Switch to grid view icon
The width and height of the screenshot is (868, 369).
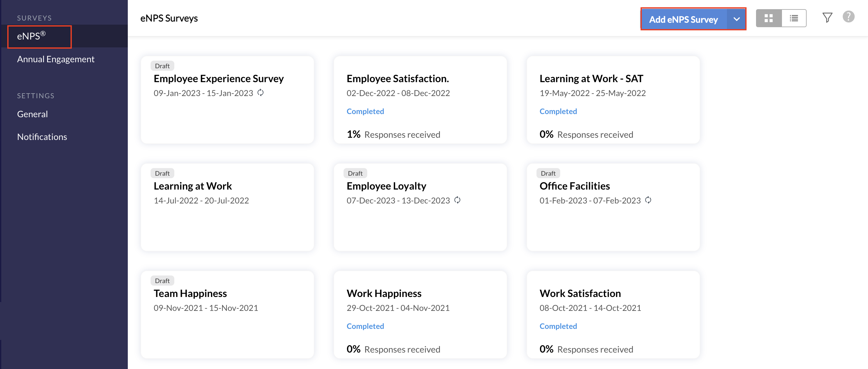pyautogui.click(x=769, y=18)
